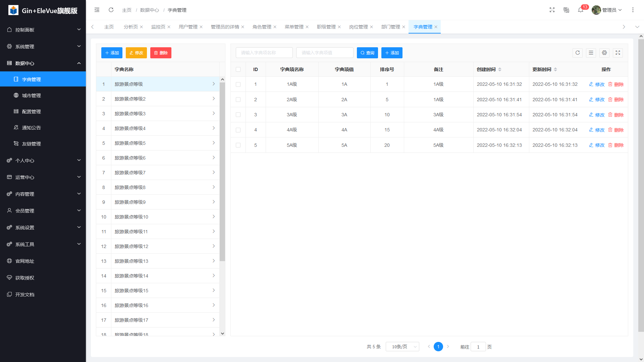This screenshot has height=362, width=644.
Task: Check the checkbox for the 3A级 row
Action: pyautogui.click(x=238, y=115)
